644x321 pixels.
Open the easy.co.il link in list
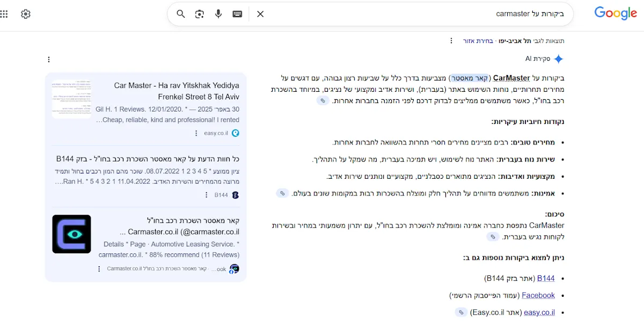539,312
